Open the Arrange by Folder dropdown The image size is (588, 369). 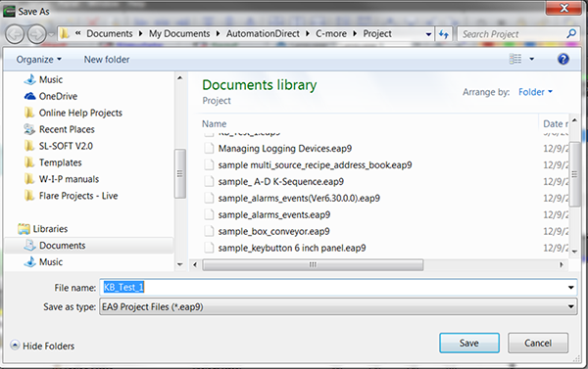click(535, 92)
